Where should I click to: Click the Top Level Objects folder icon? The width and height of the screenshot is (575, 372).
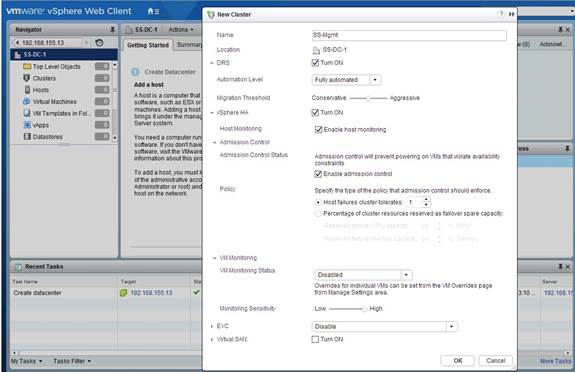tap(27, 66)
